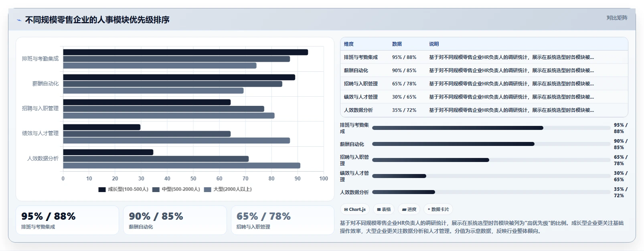Select table cell 排班与考勤集成
644x251 pixels.
pos(361,57)
